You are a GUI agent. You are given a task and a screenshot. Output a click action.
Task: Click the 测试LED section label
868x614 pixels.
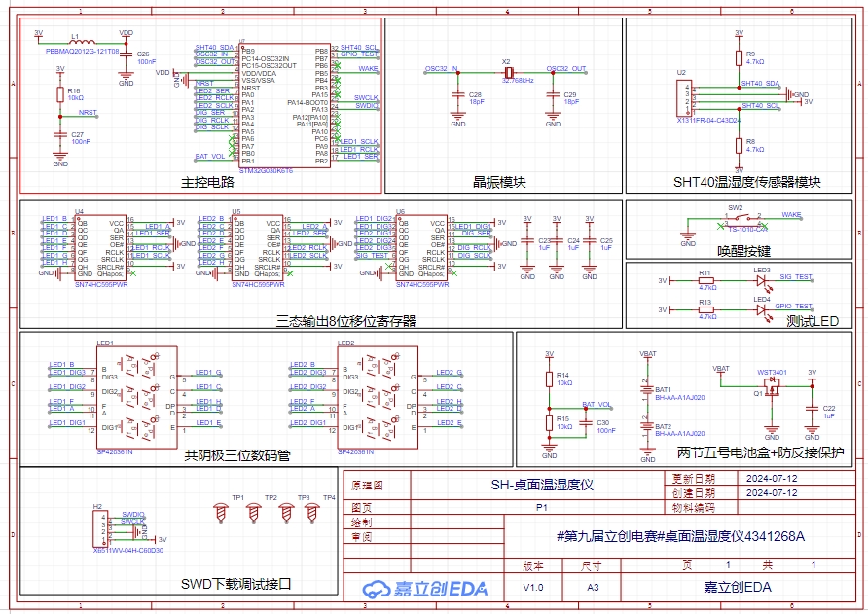pyautogui.click(x=813, y=321)
